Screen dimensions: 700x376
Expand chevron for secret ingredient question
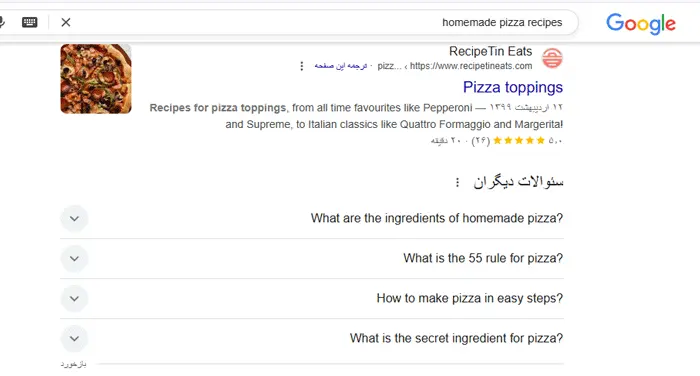(x=74, y=338)
